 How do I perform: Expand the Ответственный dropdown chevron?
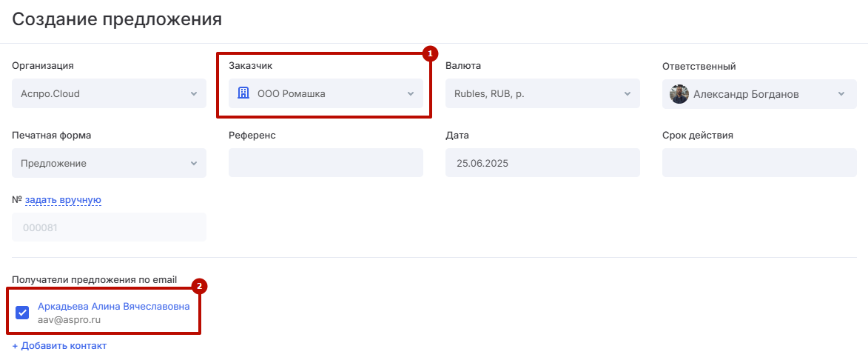[x=841, y=94]
